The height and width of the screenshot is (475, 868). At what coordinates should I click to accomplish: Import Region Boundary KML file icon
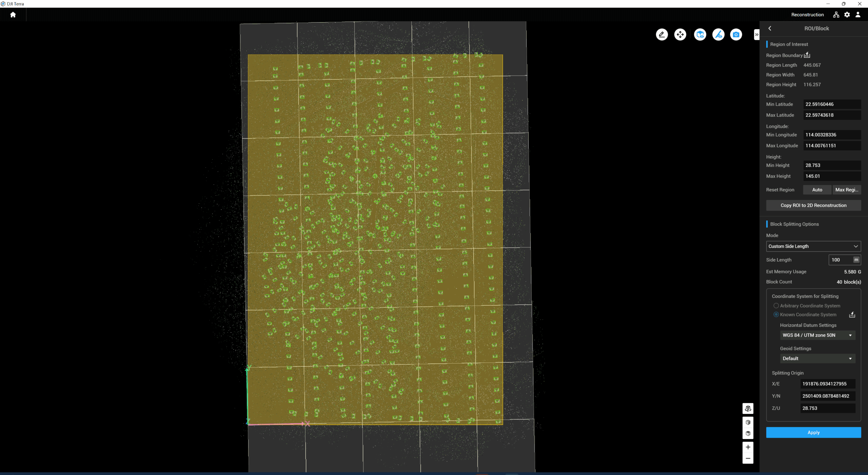tap(807, 55)
